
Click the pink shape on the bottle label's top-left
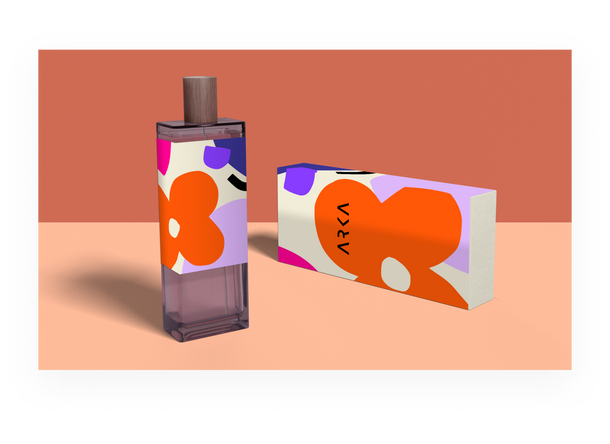pos(164,156)
